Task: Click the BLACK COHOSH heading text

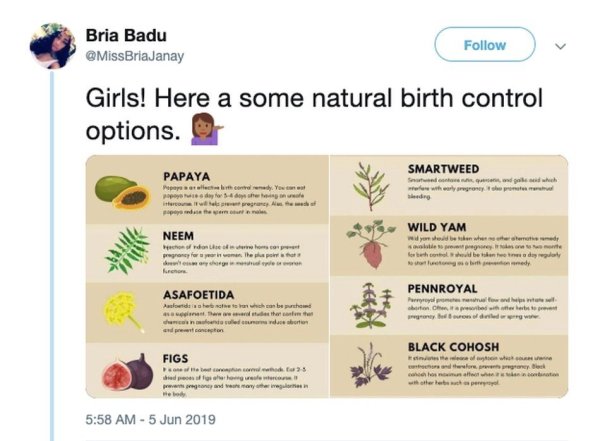Action: 453,347
